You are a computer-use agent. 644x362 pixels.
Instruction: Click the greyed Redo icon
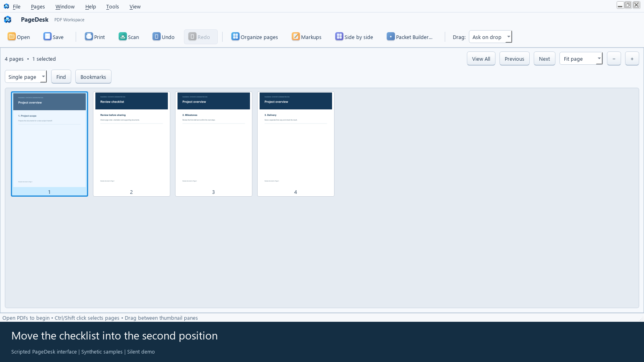coord(192,37)
